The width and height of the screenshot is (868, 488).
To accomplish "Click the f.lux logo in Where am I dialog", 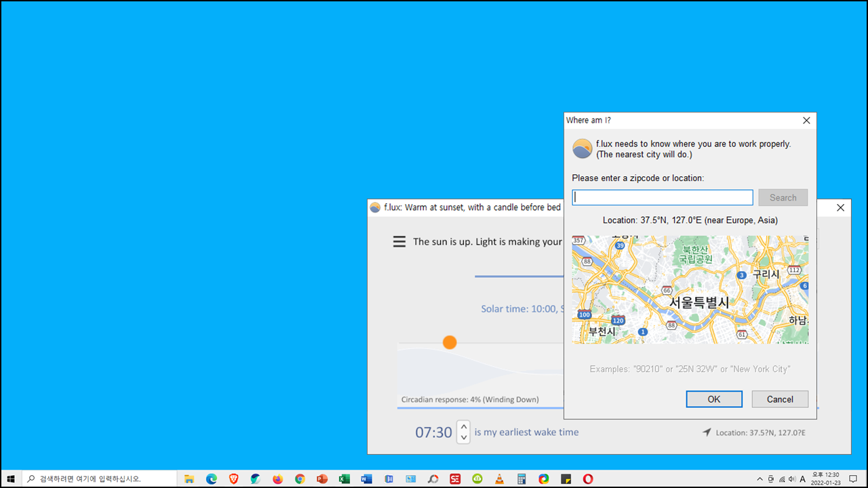I will [x=583, y=148].
